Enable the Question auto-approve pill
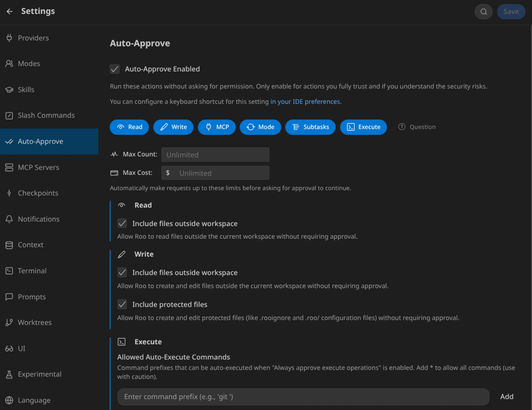Screen dimensions: 532x410 [x=417, y=127]
